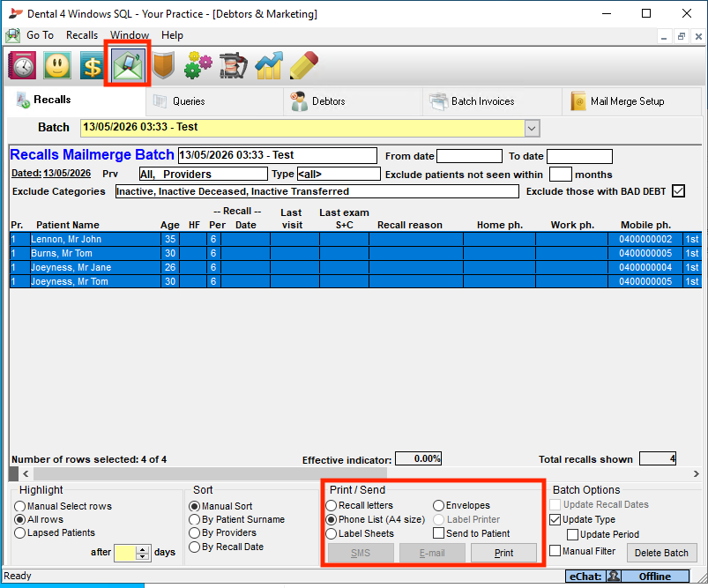
Task: Click the Offline eChat status
Action: pyautogui.click(x=655, y=577)
